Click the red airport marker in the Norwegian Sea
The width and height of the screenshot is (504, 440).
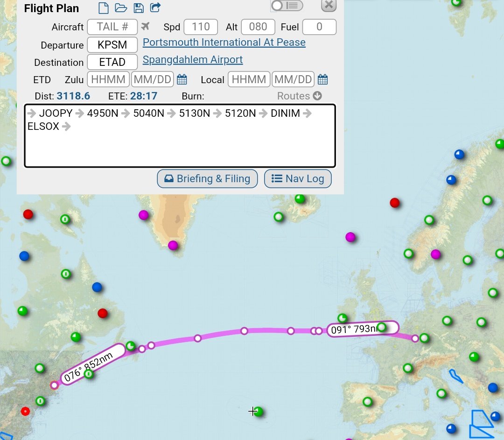click(394, 203)
